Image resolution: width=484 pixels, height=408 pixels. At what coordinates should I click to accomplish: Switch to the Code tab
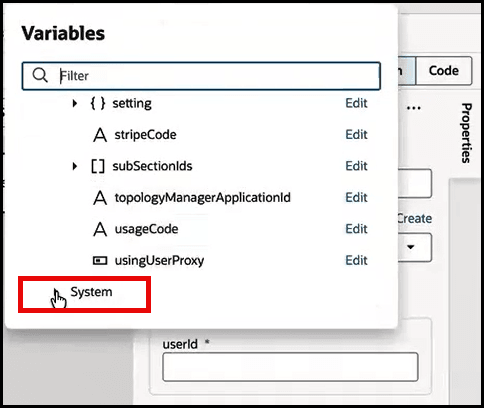(444, 71)
